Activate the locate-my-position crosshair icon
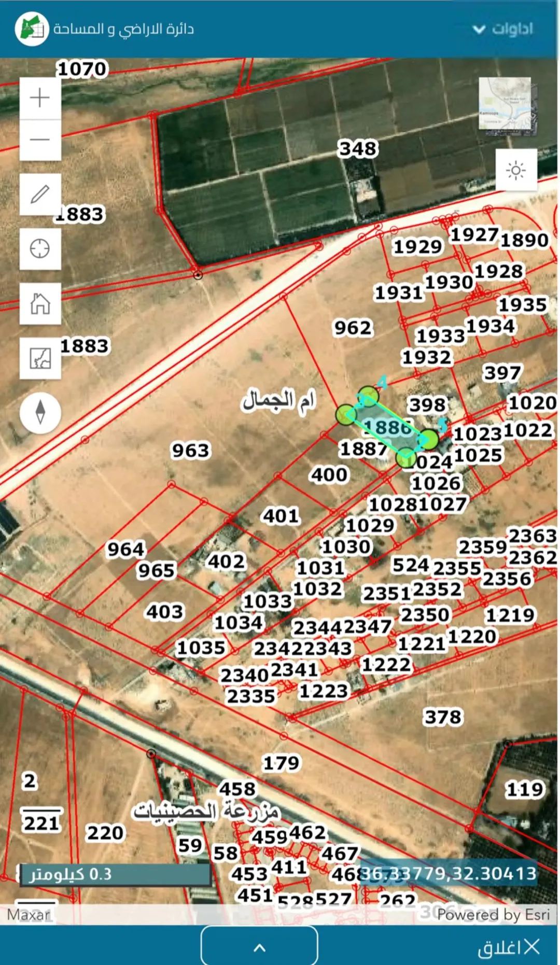 coord(40,249)
